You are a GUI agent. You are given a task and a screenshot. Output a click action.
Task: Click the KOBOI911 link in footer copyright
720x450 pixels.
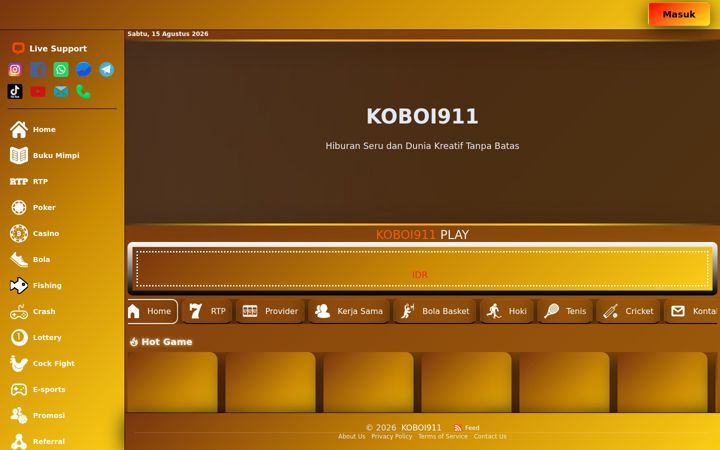pos(421,428)
